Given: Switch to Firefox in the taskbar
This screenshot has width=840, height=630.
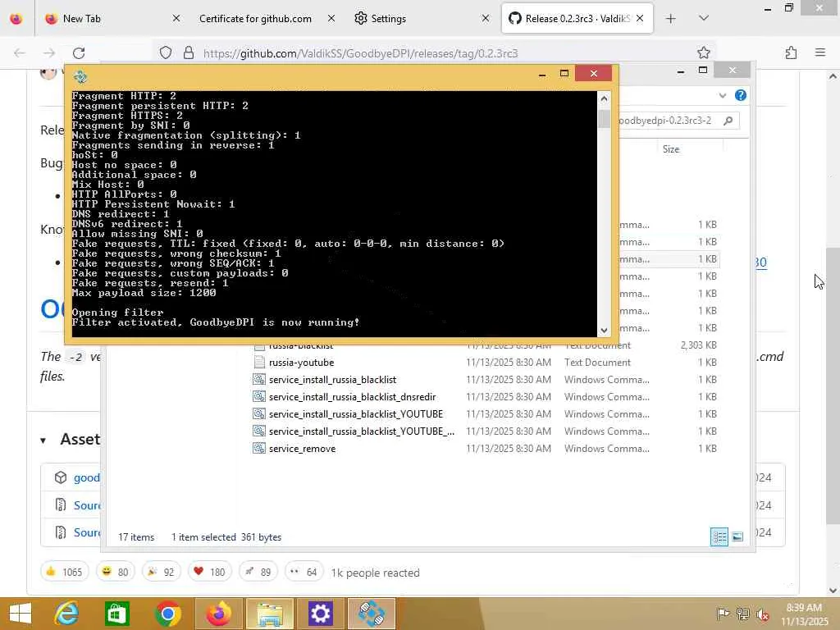Looking at the screenshot, I should point(219,614).
